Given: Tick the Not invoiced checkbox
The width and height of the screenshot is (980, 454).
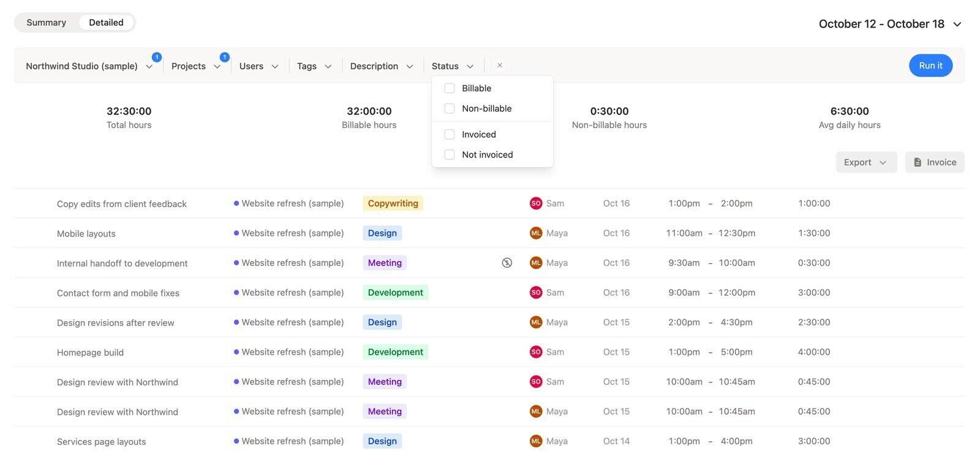Looking at the screenshot, I should pos(450,154).
